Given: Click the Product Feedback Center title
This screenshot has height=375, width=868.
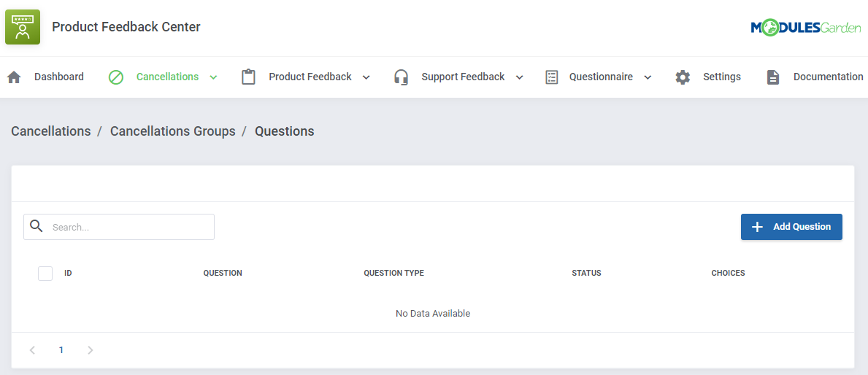Looking at the screenshot, I should [x=126, y=26].
